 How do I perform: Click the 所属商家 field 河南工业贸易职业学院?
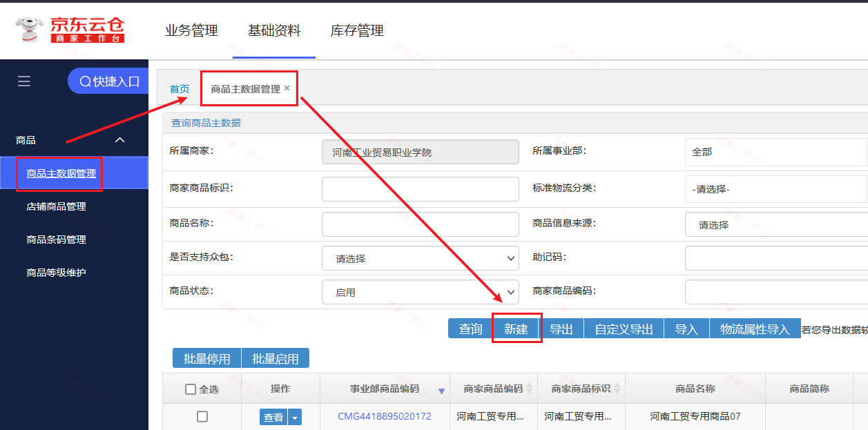pyautogui.click(x=421, y=152)
